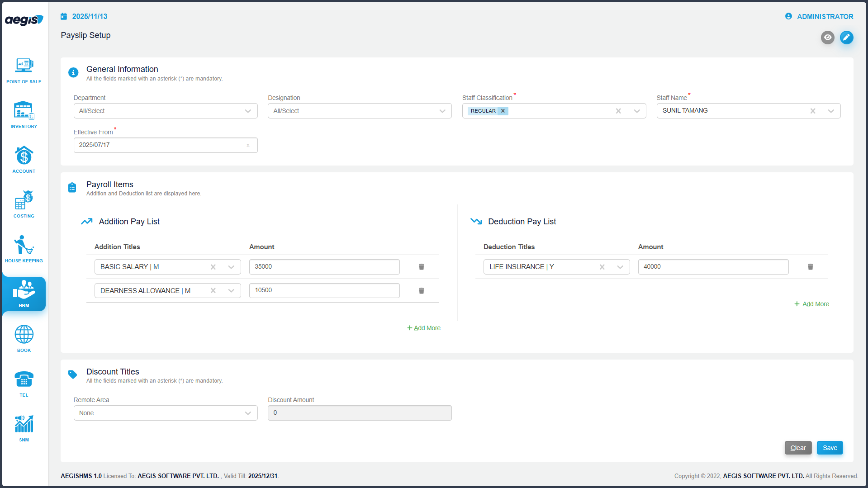Click the pencil edit icon
This screenshot has height=488, width=868.
tap(846, 38)
